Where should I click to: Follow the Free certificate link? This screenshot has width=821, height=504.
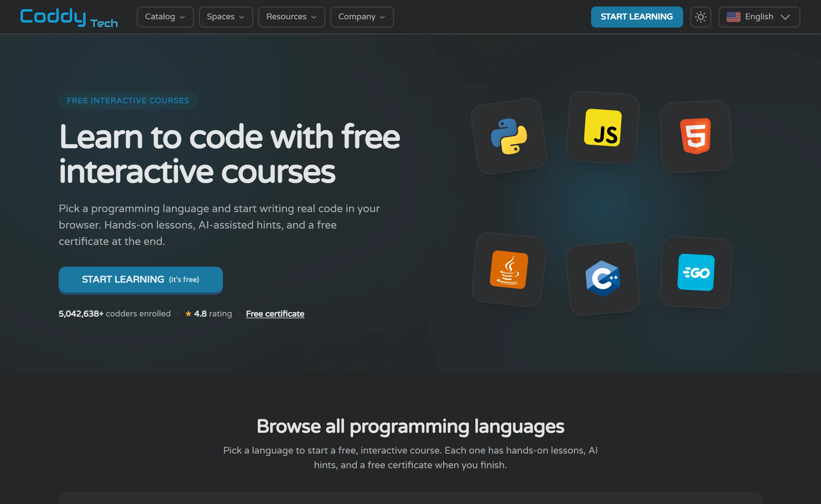coord(275,314)
